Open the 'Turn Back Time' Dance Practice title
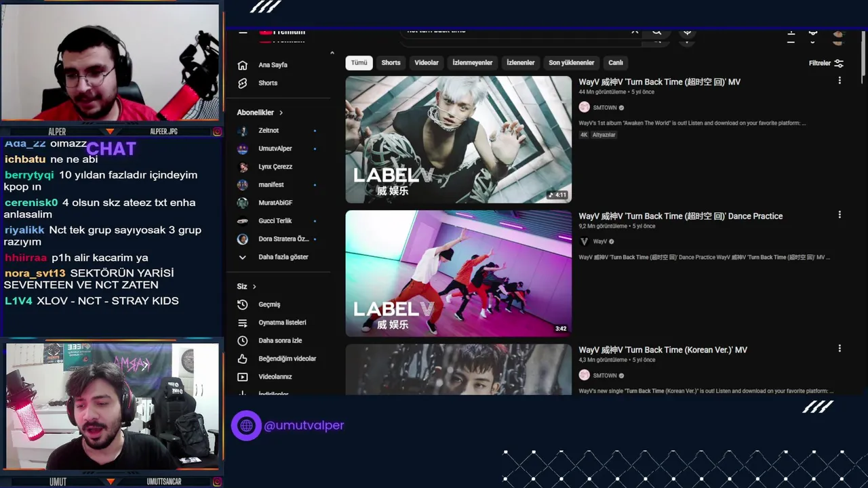868x488 pixels. click(680, 216)
